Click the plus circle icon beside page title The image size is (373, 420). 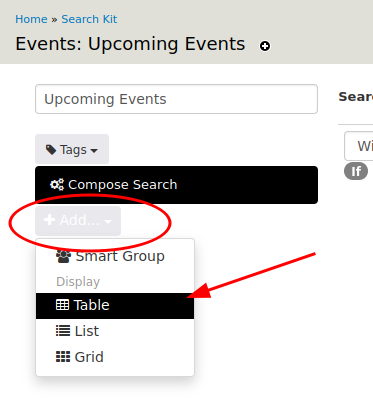[x=265, y=46]
